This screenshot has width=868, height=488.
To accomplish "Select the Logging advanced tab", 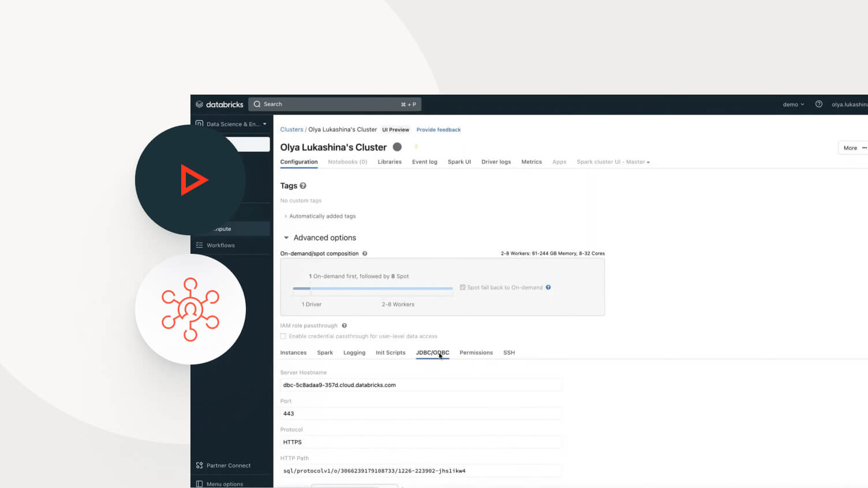I will point(354,352).
